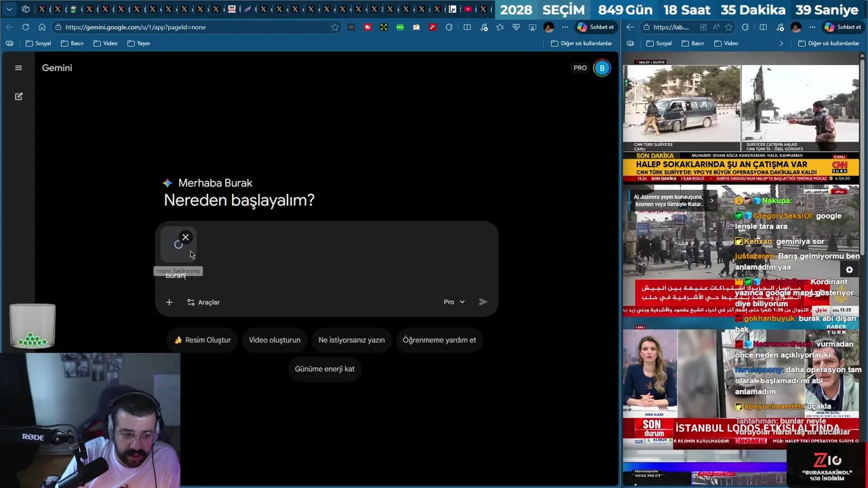The image size is (868, 488).
Task: Toggle split screen in the right browser toolbar
Action: [x=764, y=27]
